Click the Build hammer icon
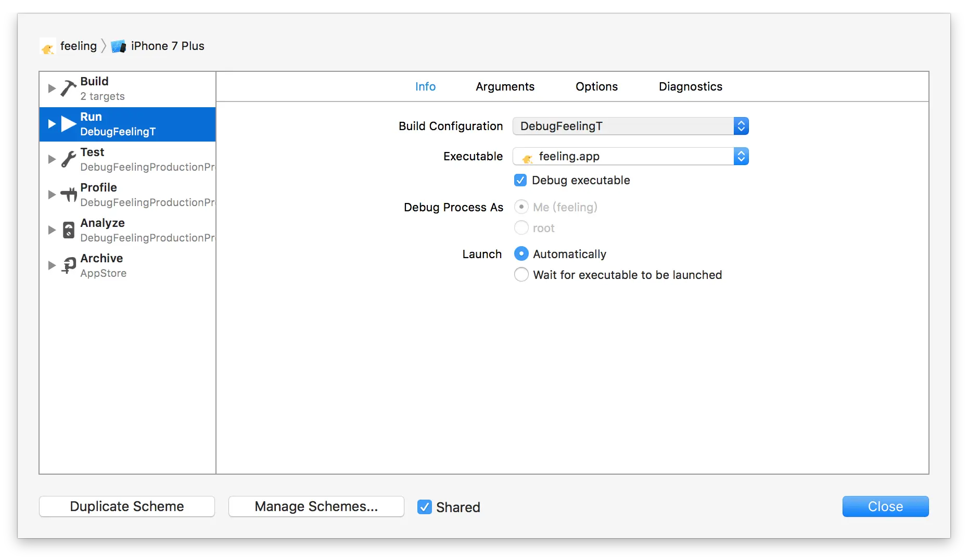This screenshot has width=968, height=560. tap(68, 88)
